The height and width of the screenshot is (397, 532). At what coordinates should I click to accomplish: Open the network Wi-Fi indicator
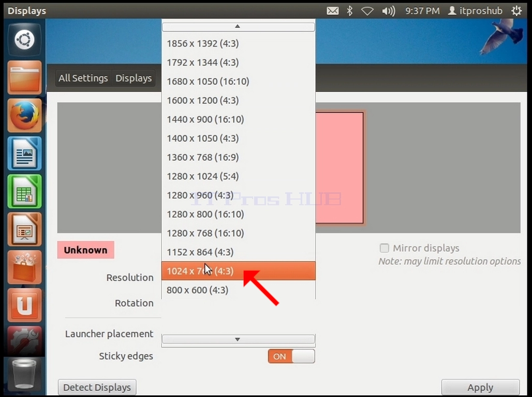click(367, 11)
